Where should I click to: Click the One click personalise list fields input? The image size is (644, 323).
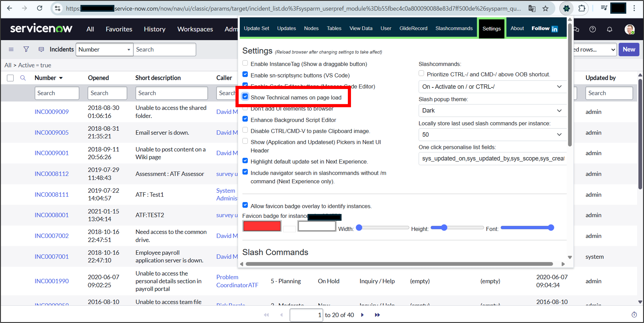493,158
